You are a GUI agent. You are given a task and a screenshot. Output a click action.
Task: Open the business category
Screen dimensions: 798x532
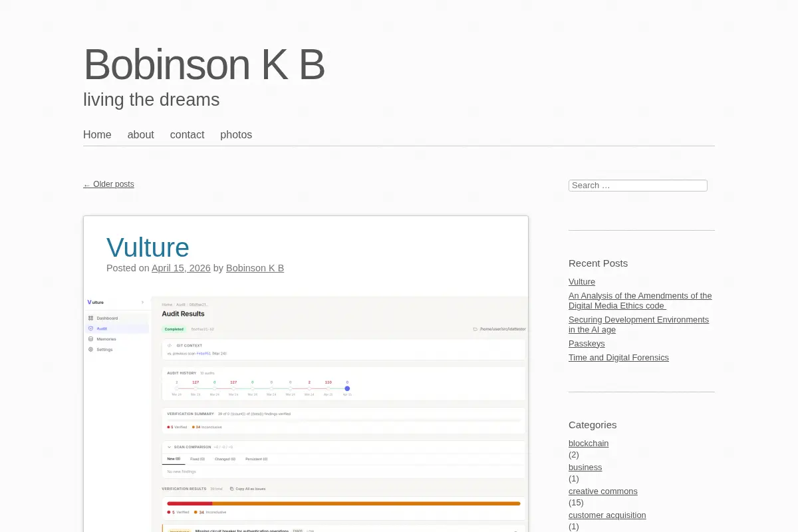585,467
